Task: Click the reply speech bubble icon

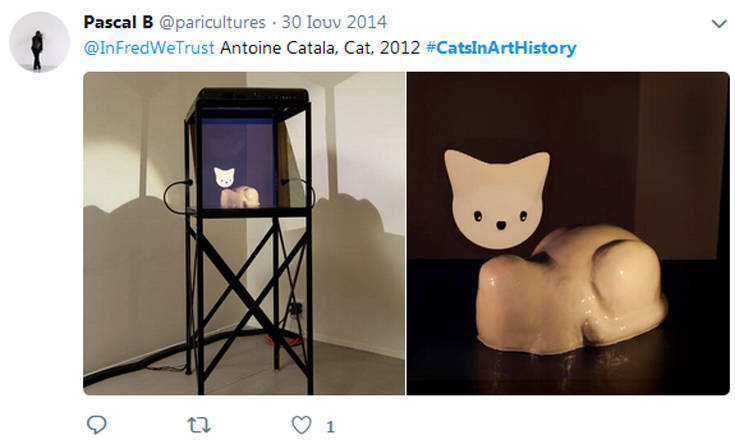Action: 97,424
